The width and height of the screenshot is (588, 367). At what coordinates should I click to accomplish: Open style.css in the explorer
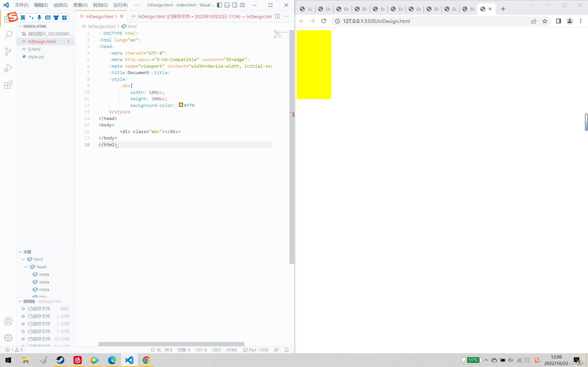point(36,57)
